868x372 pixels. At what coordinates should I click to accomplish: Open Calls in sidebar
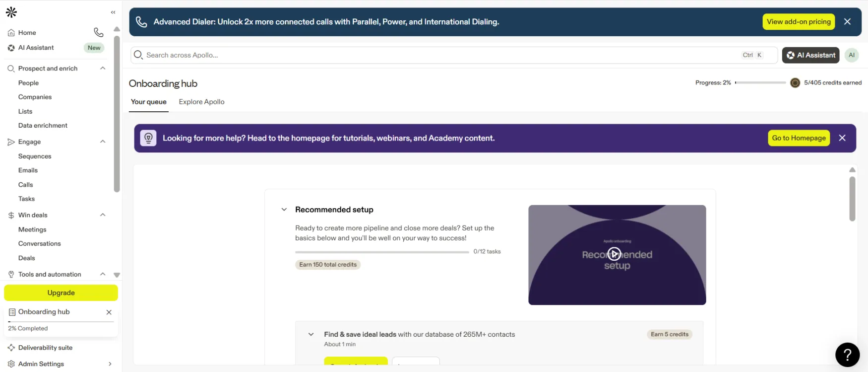coord(26,185)
